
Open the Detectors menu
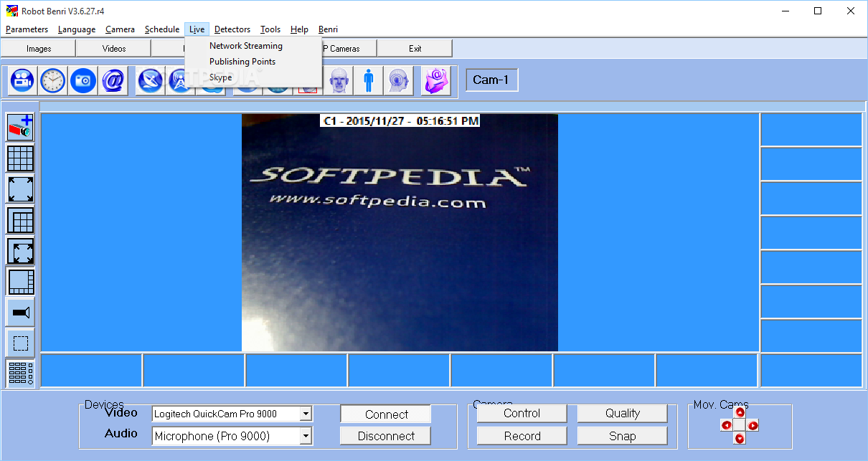pyautogui.click(x=232, y=29)
